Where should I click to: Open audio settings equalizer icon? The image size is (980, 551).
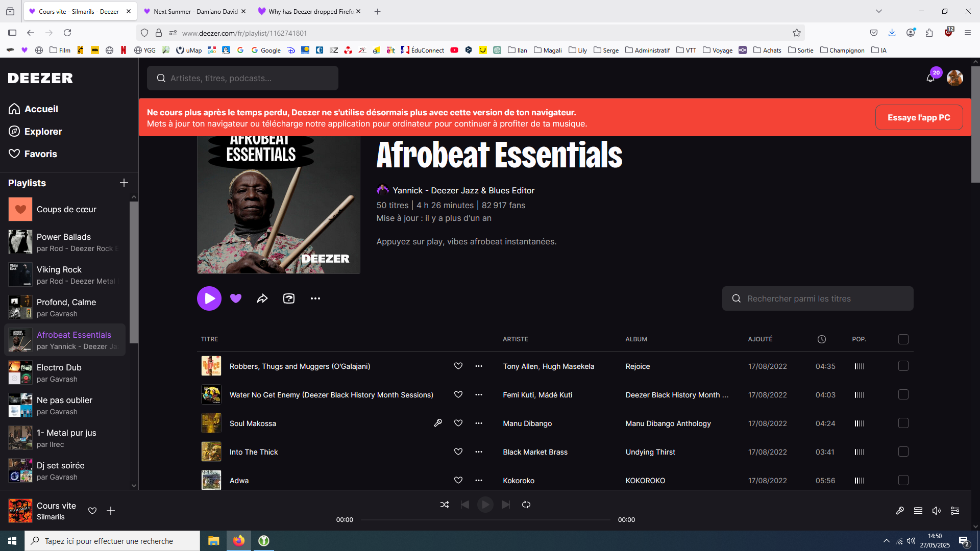[955, 511]
